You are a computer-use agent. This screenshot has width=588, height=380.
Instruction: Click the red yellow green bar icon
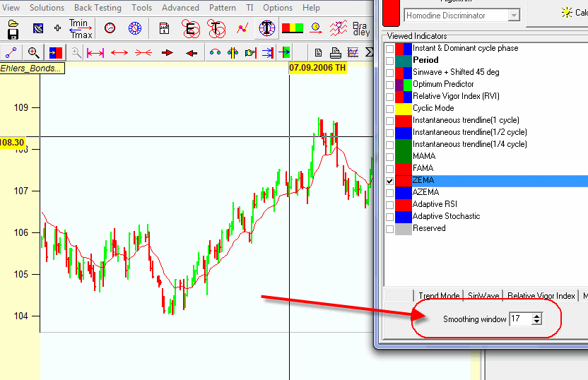[292, 28]
